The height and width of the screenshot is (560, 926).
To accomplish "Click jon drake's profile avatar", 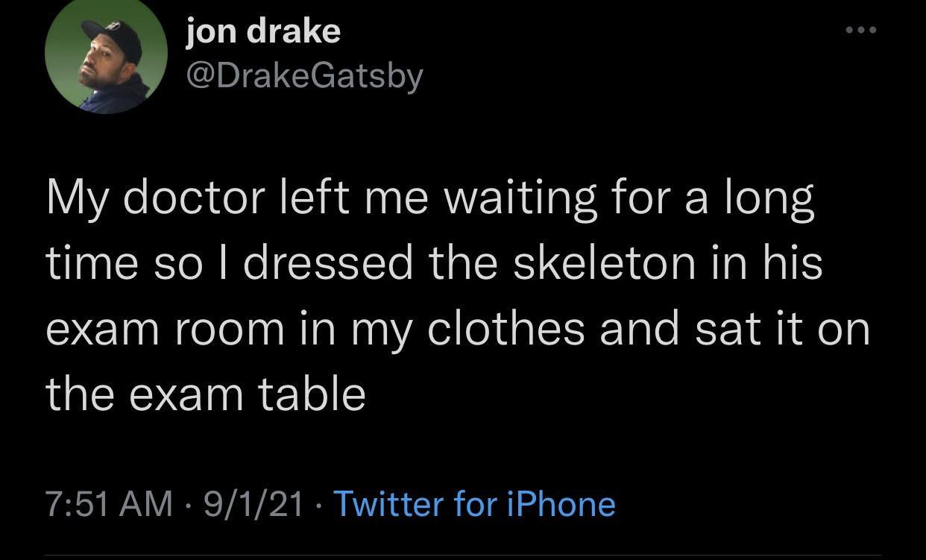I will 105,54.
